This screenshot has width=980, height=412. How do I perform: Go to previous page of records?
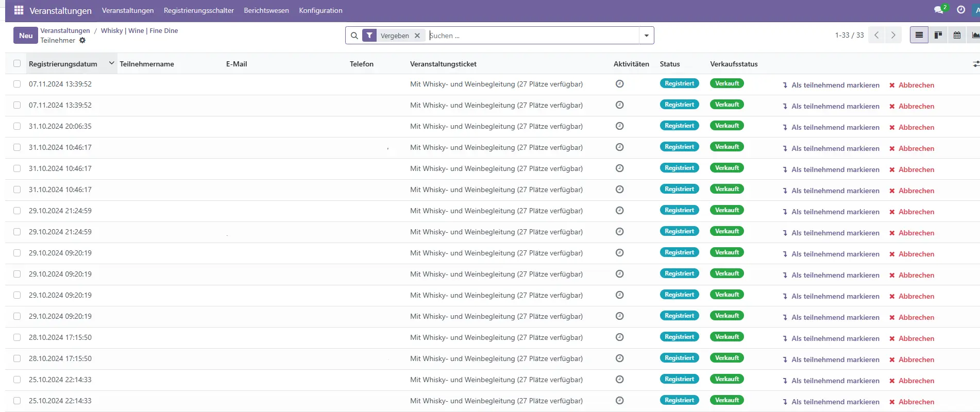876,35
